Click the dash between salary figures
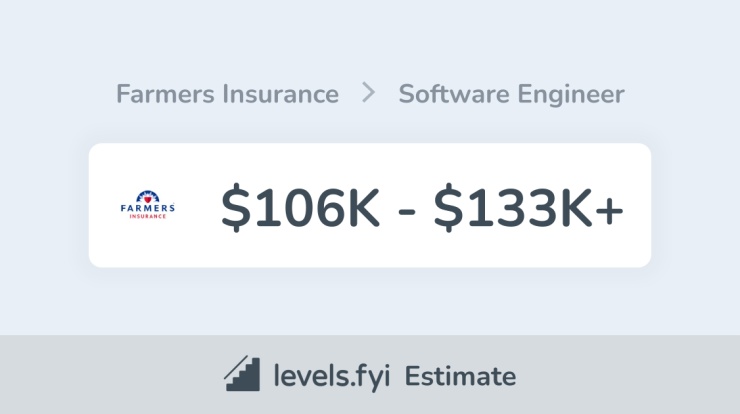The width and height of the screenshot is (740, 414). coord(406,211)
